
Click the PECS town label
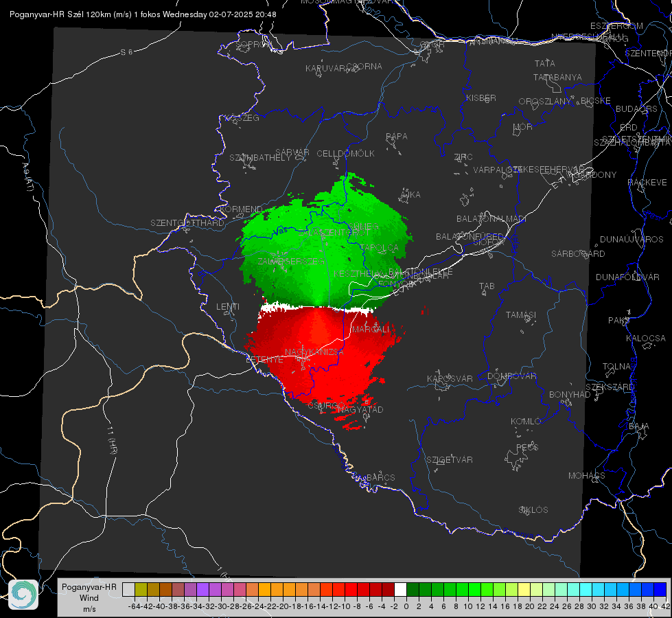pos(526,447)
